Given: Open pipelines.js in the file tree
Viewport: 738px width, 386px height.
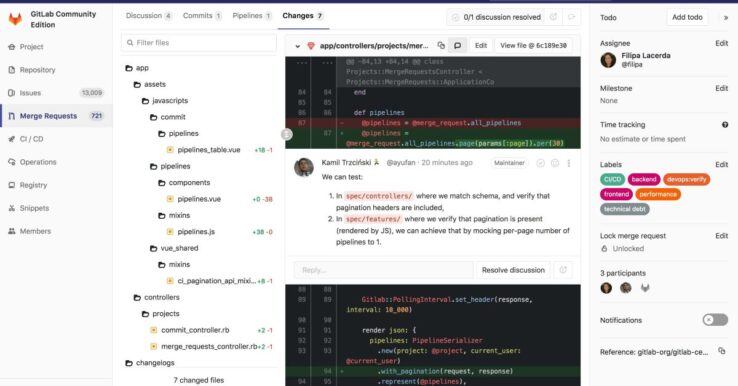Looking at the screenshot, I should [x=196, y=232].
